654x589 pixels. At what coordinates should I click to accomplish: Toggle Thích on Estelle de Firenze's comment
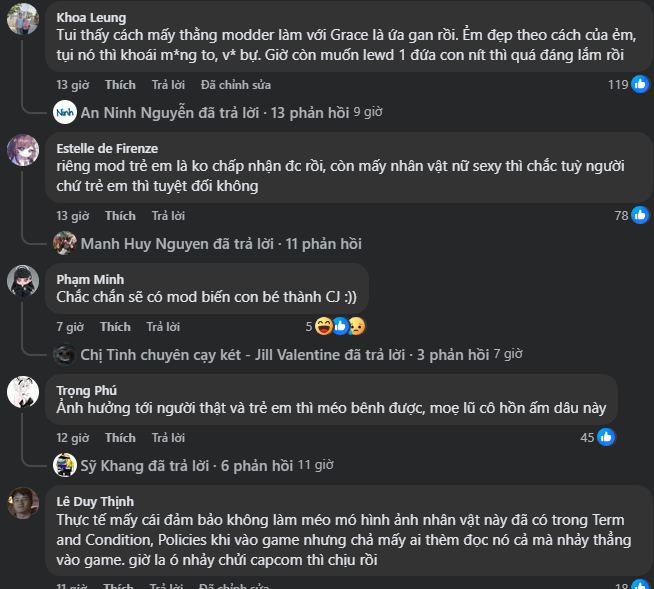tap(120, 216)
